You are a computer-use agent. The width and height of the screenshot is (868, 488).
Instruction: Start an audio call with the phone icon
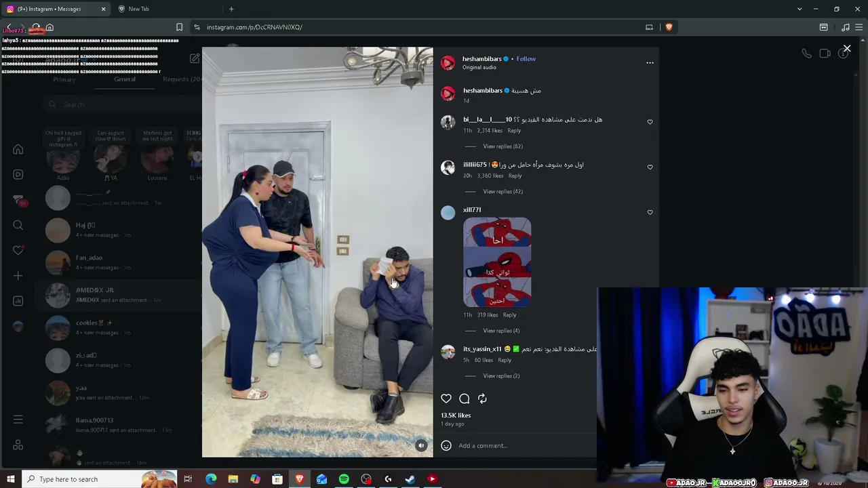point(806,54)
